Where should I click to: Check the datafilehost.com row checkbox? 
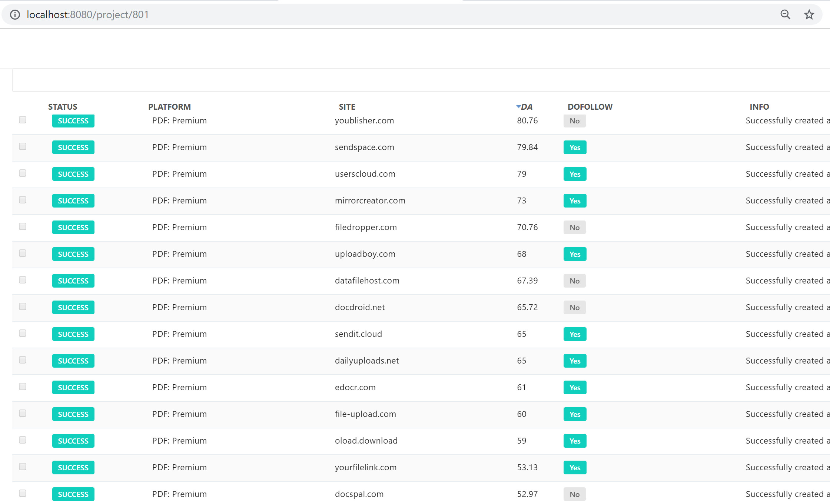click(x=23, y=280)
